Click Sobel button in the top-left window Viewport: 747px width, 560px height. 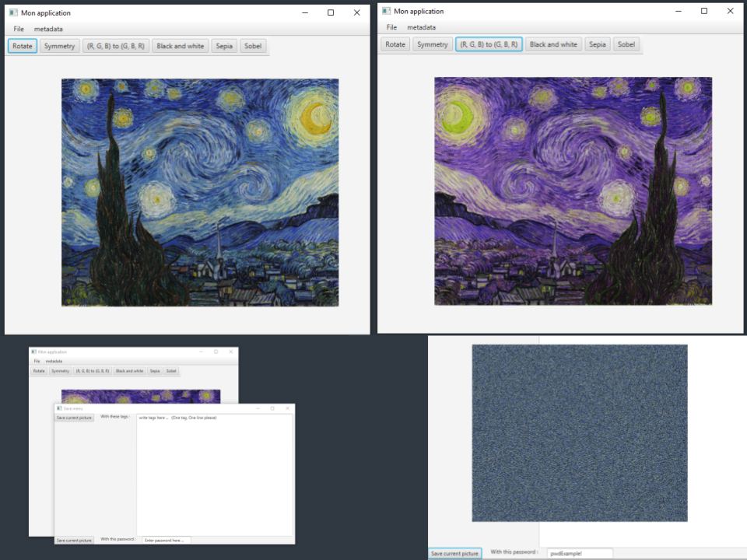tap(253, 46)
